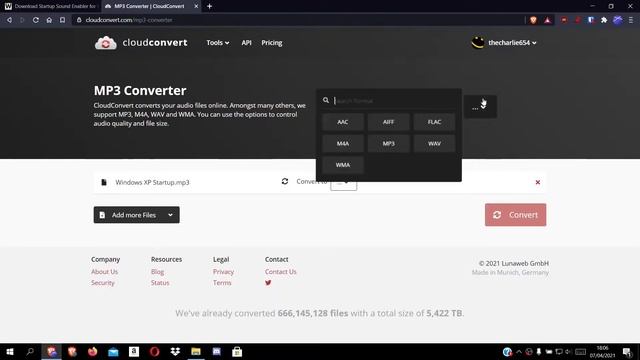Open File Explorer from the taskbar
Image resolution: width=640 pixels, height=360 pixels.
click(196, 351)
